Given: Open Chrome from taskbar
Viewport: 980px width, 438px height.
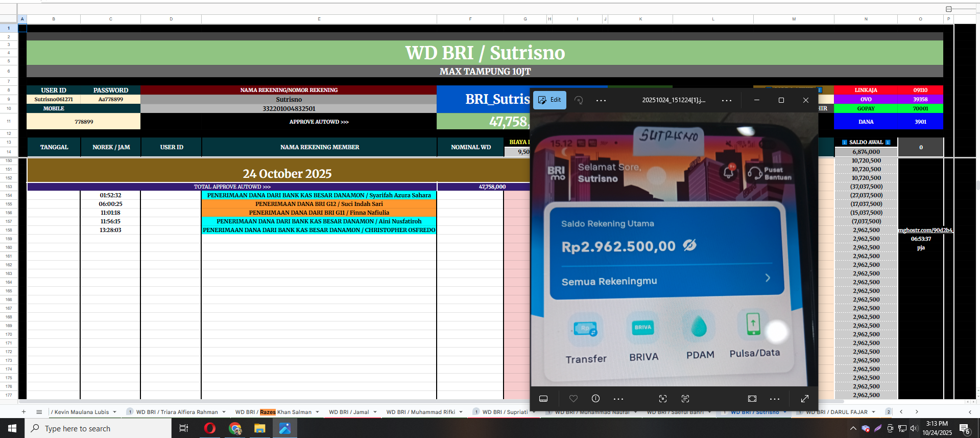Looking at the screenshot, I should tap(235, 428).
